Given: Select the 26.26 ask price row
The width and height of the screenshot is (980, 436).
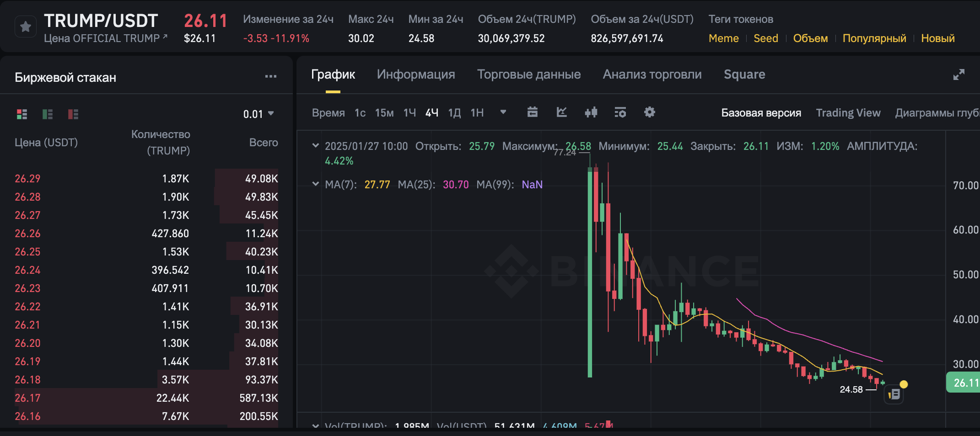Looking at the screenshot, I should pos(146,234).
